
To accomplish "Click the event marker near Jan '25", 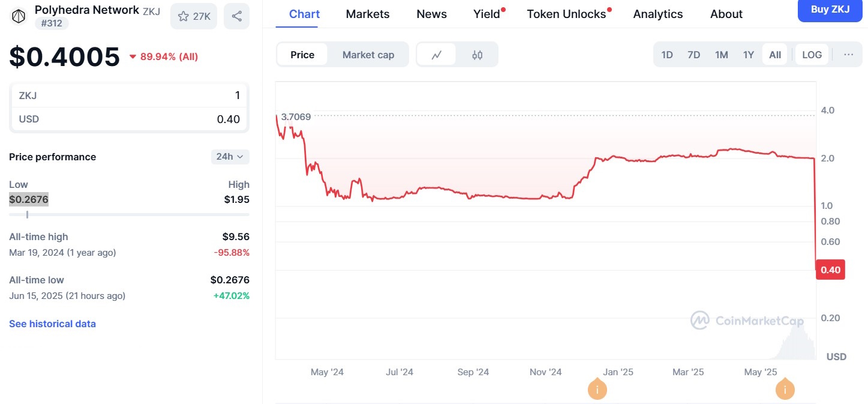I will [x=597, y=390].
